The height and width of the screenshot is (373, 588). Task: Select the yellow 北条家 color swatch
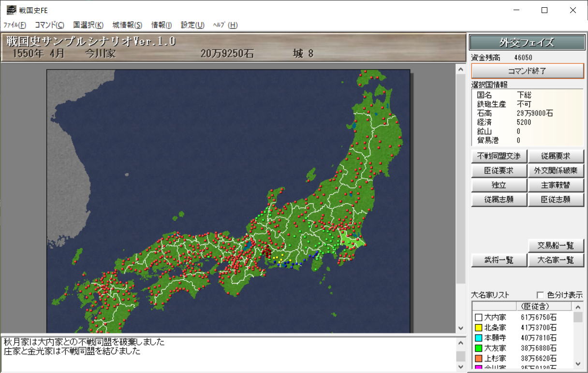coord(478,328)
